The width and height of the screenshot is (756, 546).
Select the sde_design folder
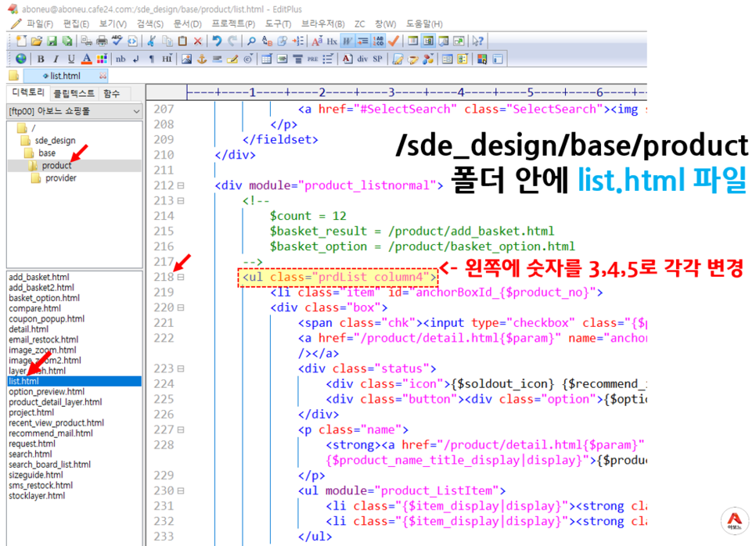(x=55, y=140)
